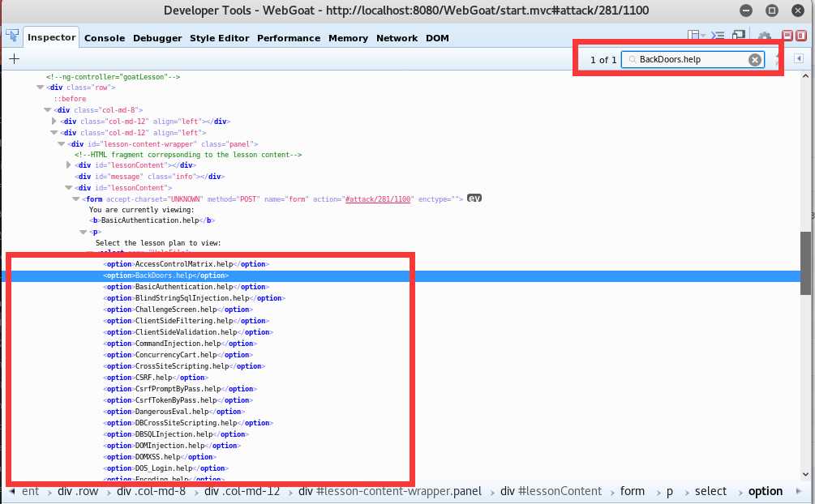Screen dimensions: 815x504
Task: Select the DOMXSS.help option
Action: [x=160, y=457]
